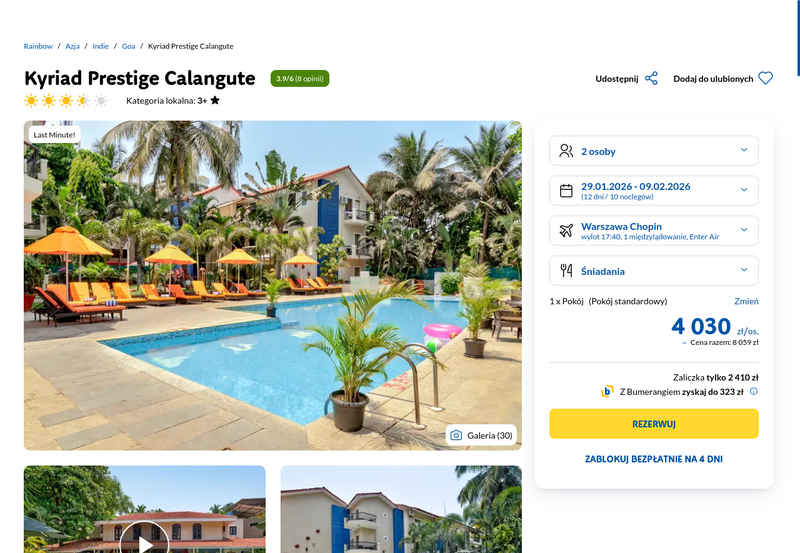Add hotel to favorites with heart icon
800x553 pixels.
pyautogui.click(x=765, y=79)
